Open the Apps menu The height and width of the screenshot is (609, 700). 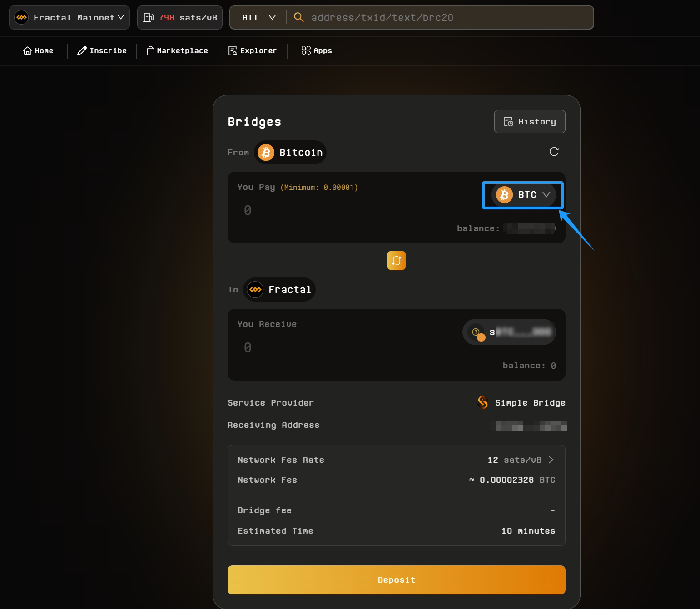tap(317, 51)
